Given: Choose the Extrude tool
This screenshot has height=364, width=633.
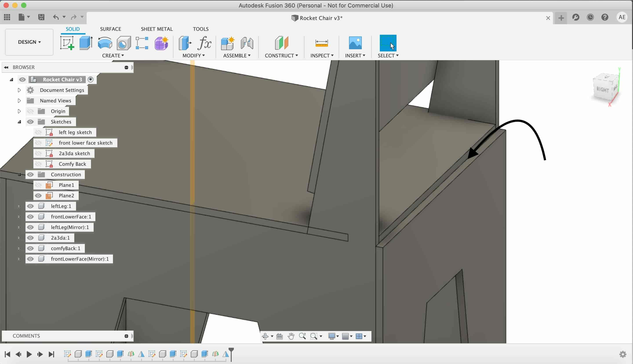Looking at the screenshot, I should (86, 43).
